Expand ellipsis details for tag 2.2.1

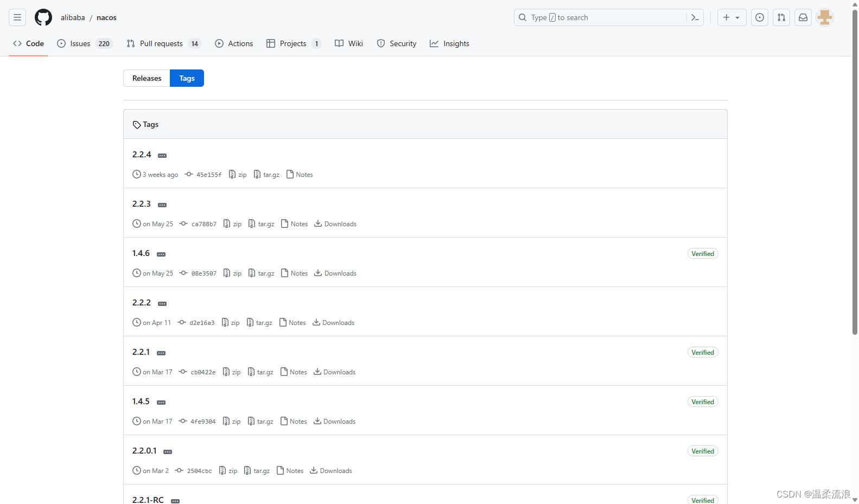[161, 353]
